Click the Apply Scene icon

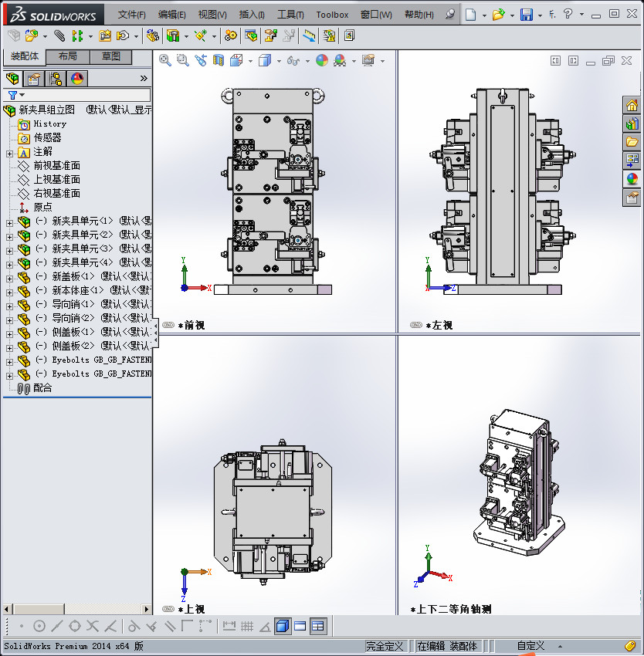[340, 61]
